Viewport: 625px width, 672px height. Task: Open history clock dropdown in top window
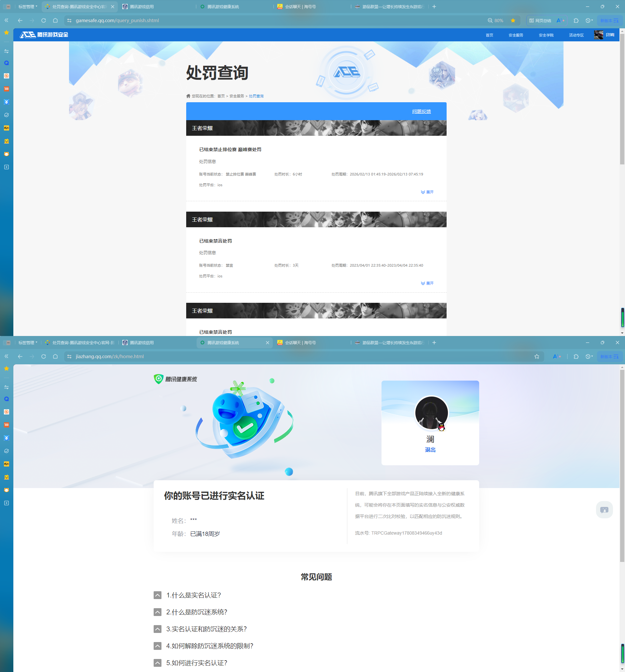(589, 21)
